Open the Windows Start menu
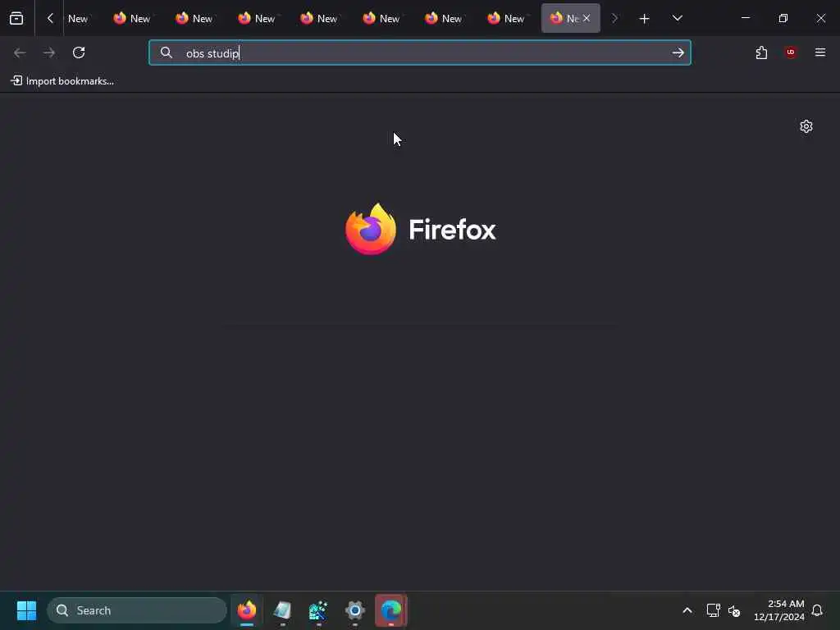Image resolution: width=840 pixels, height=630 pixels. pos(26,610)
